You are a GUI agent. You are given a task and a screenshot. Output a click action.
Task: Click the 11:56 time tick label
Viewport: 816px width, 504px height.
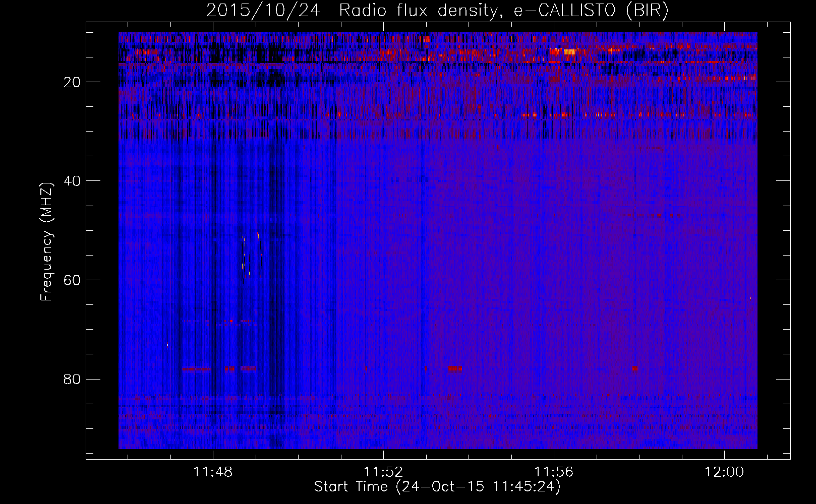pos(554,472)
